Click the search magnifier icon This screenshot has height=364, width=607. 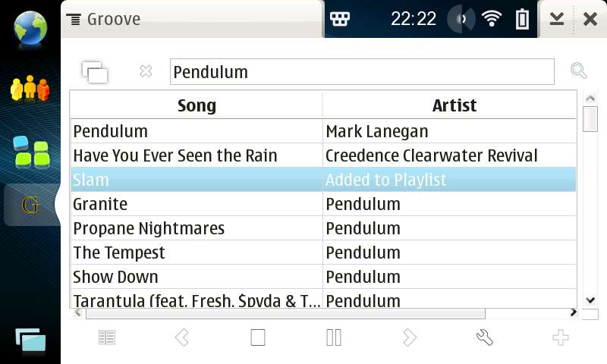point(579,71)
